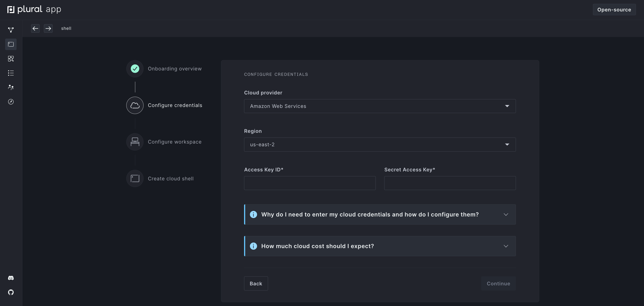Go forward with the right arrow button
This screenshot has height=306, width=644.
[x=48, y=28]
